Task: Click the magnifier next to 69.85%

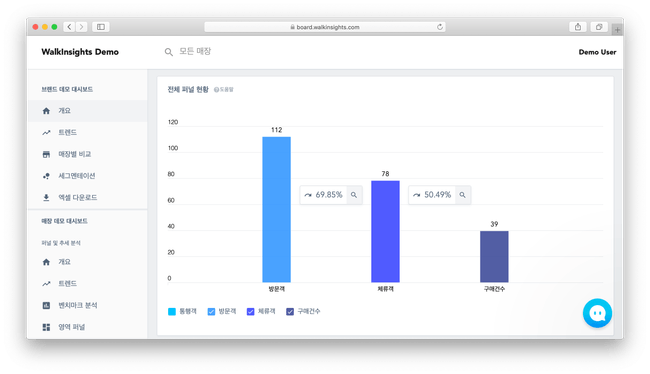Action: 354,195
